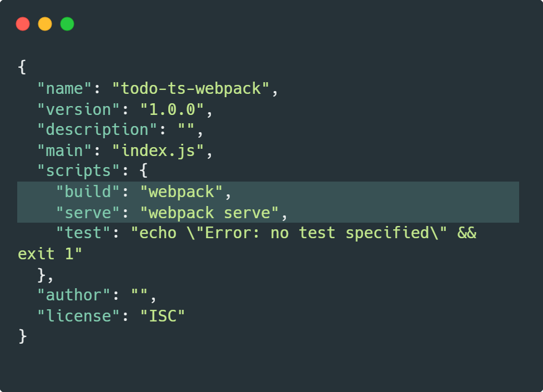Select the "index.js" value
Image resolution: width=543 pixels, height=392 pixels.
pyautogui.click(x=158, y=150)
